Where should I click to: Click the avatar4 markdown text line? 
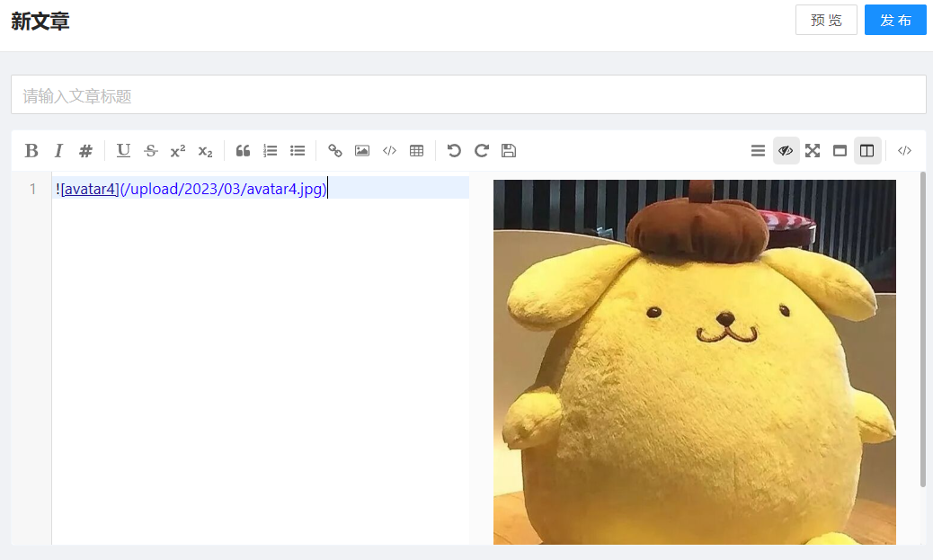tap(261, 189)
